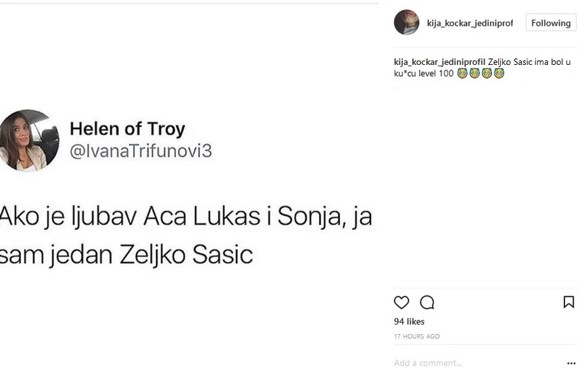Click the @IvanaTrifunovi3 handle in image
Viewport: 588px width, 378px height.
pos(141,151)
